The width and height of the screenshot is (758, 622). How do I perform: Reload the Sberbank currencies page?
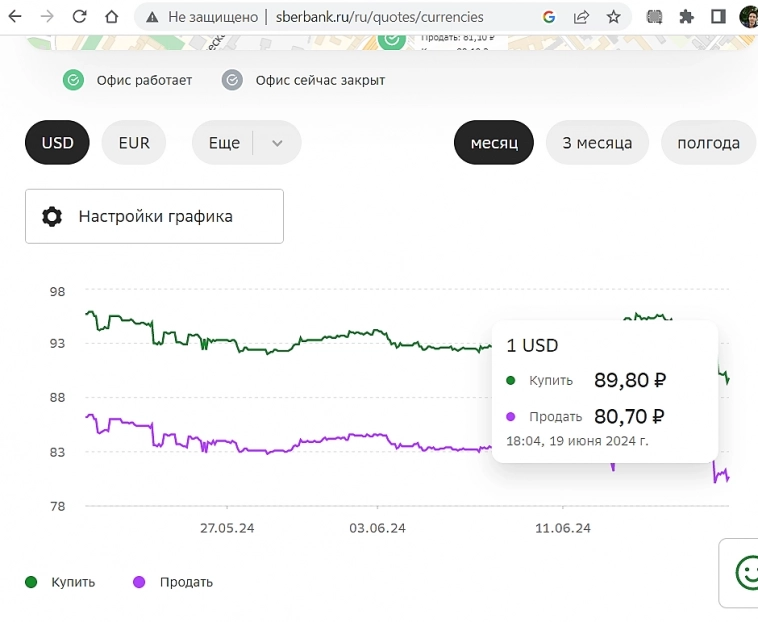click(79, 17)
